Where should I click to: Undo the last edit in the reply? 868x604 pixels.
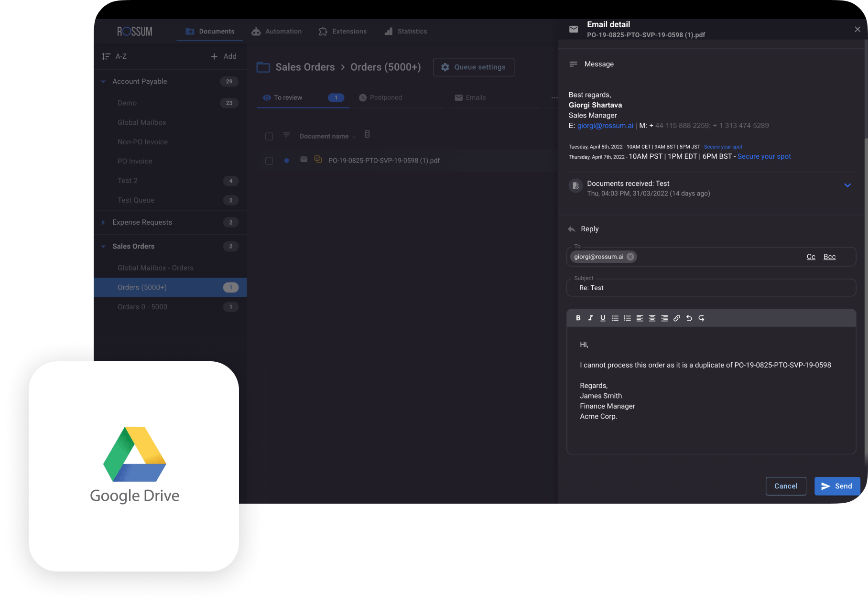click(689, 318)
